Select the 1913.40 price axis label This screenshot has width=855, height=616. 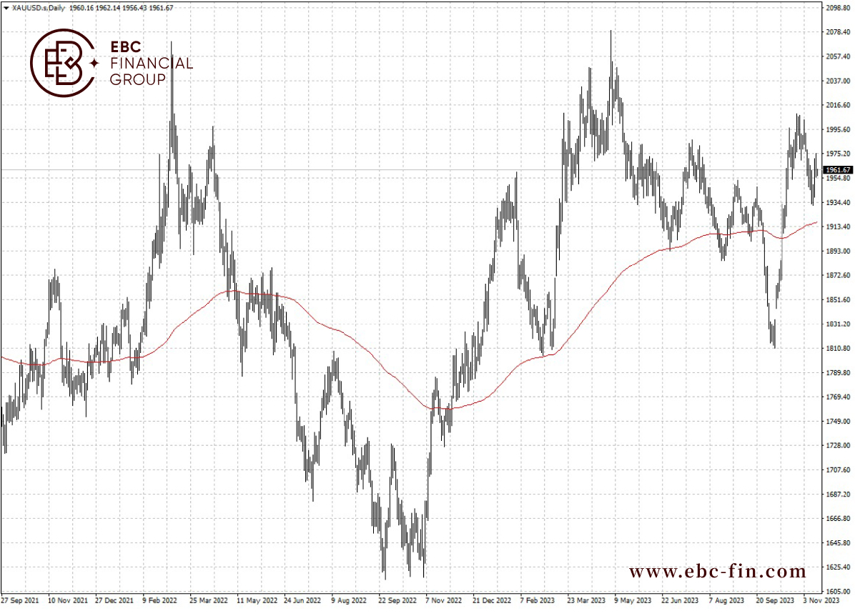pos(838,227)
